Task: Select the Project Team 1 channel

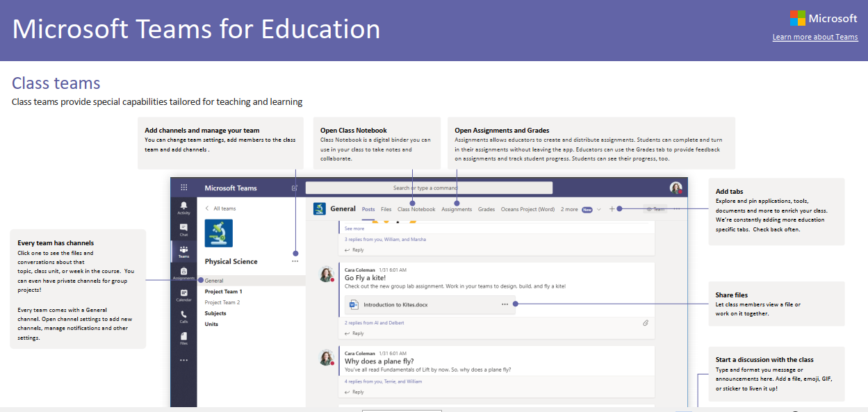Action: (223, 292)
